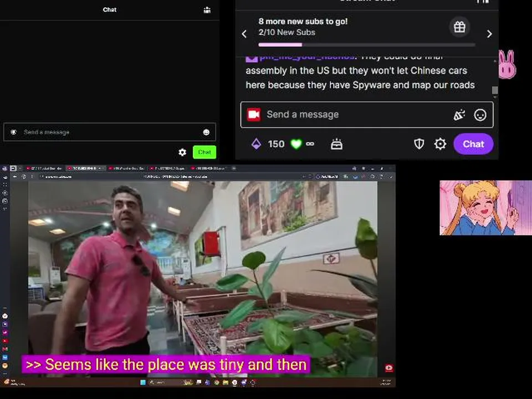Select the highlighted active browser tab
The height and width of the screenshot is (399, 532).
pos(85,168)
